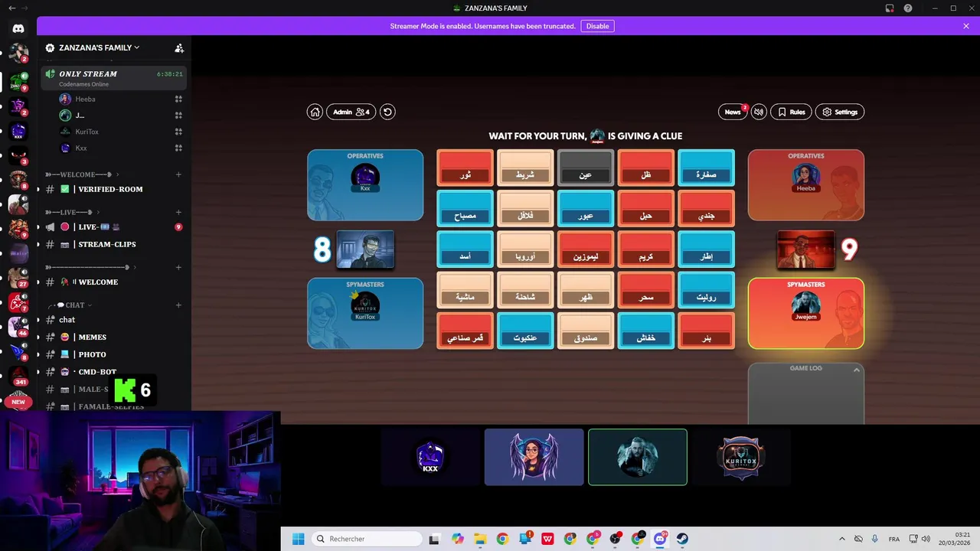Viewport: 980px width, 551px height.
Task: Click the red team Spymasters panel
Action: pyautogui.click(x=806, y=313)
